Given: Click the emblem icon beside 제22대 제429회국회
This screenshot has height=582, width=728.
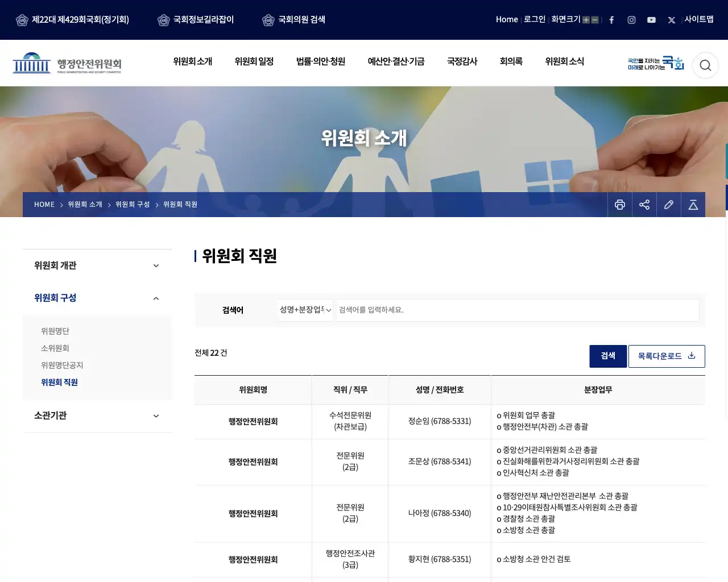Looking at the screenshot, I should click(22, 20).
